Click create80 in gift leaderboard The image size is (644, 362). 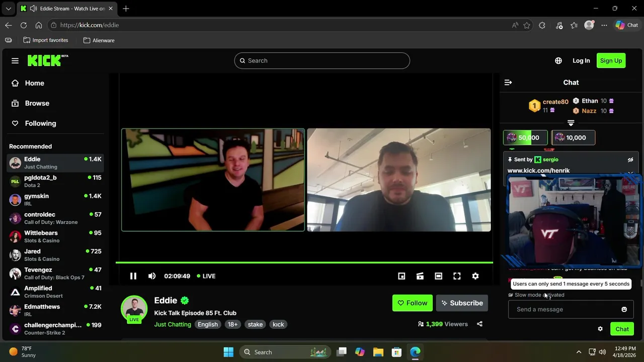(555, 102)
